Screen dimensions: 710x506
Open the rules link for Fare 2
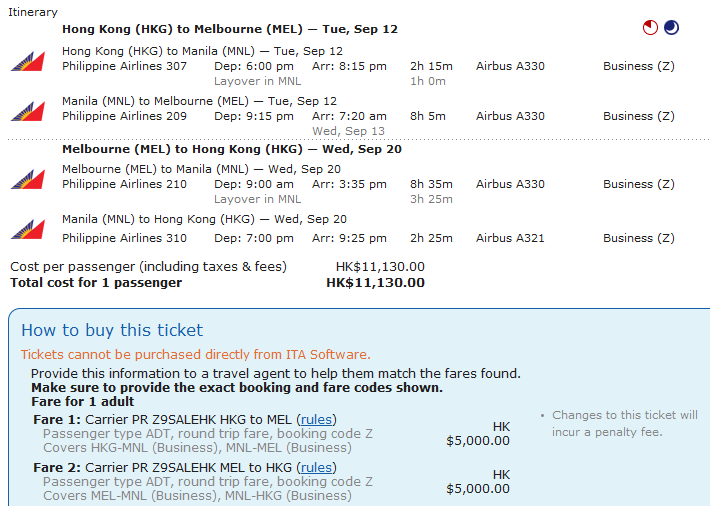tap(316, 467)
